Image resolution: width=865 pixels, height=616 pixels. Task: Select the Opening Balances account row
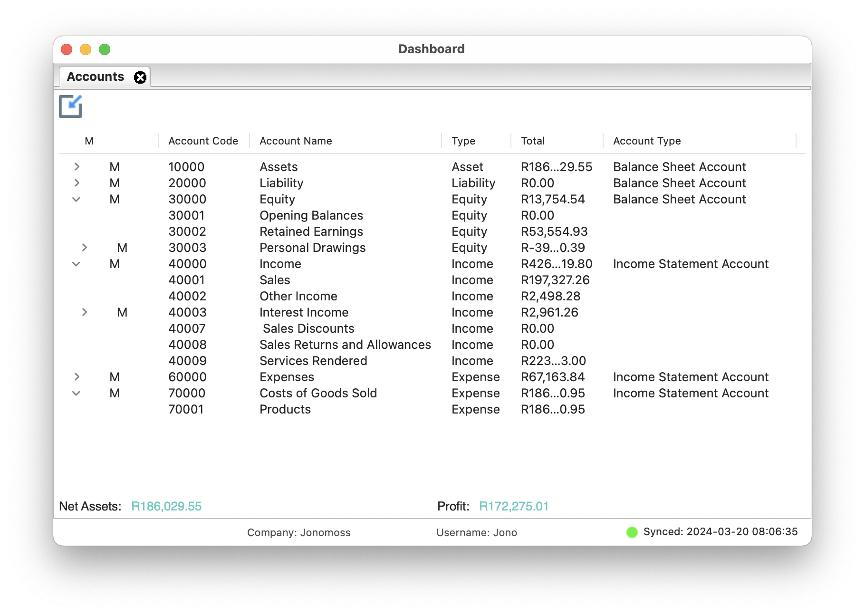432,215
